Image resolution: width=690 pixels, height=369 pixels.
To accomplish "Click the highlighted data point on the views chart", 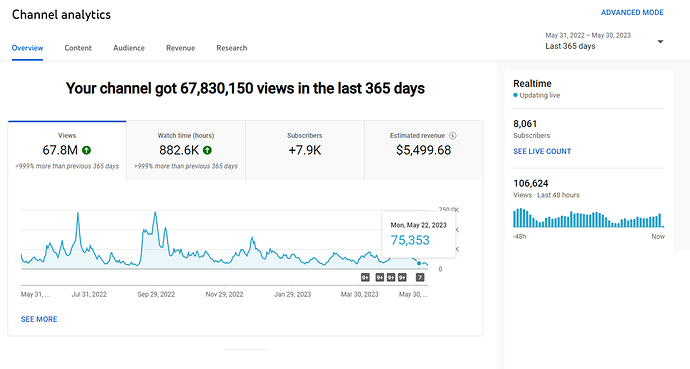I will pos(419,263).
